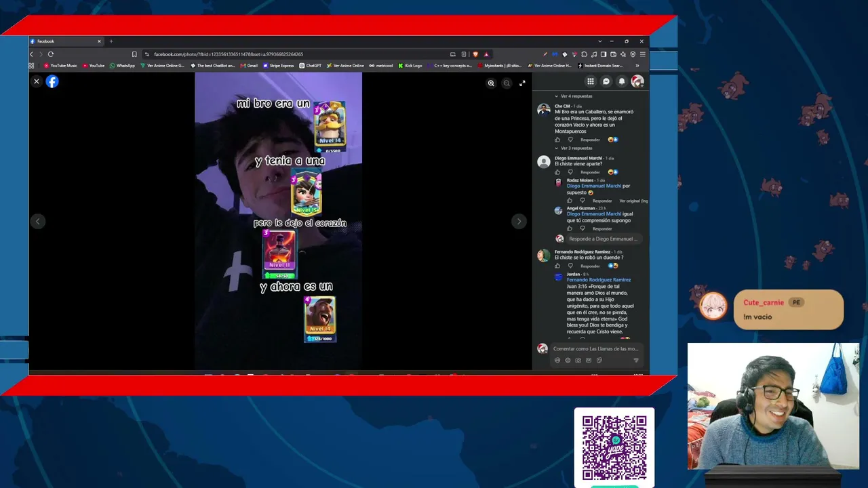Open the metricool bookmark

381,66
